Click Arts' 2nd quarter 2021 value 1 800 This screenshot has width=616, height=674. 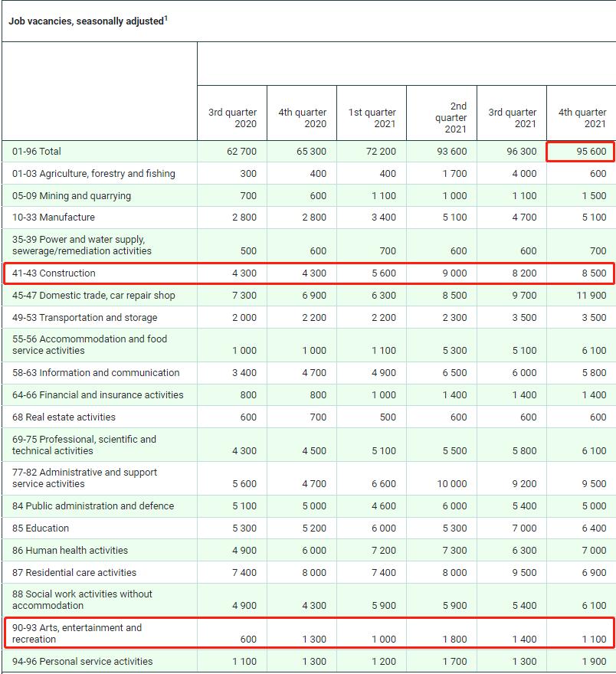(455, 640)
